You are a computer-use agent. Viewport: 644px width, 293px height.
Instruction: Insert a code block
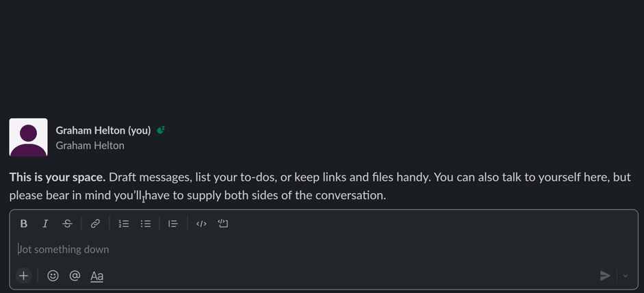pyautogui.click(x=223, y=223)
